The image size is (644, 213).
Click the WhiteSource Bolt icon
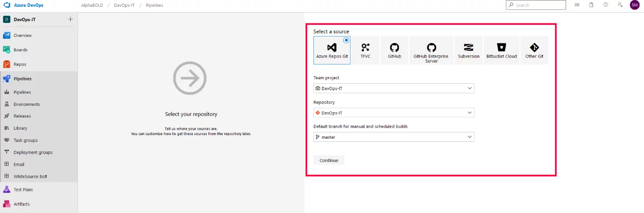pos(7,177)
